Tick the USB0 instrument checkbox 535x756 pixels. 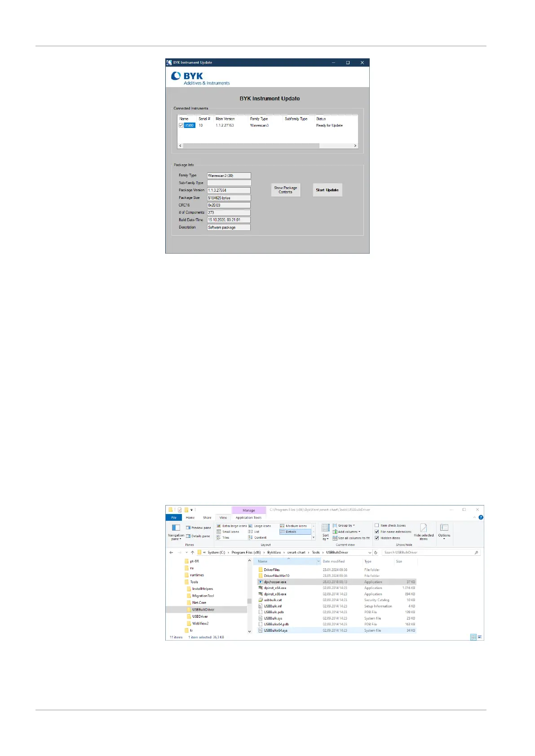181,126
